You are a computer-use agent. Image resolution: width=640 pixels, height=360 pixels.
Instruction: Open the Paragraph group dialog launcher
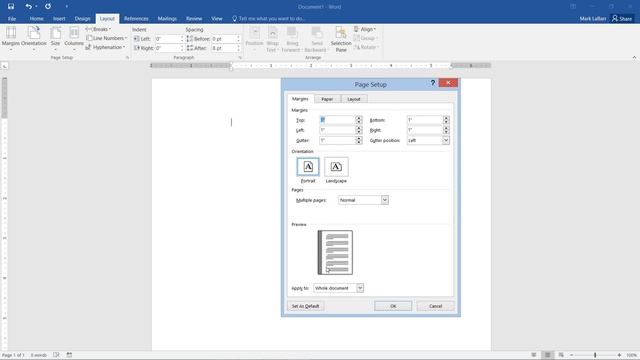point(240,58)
